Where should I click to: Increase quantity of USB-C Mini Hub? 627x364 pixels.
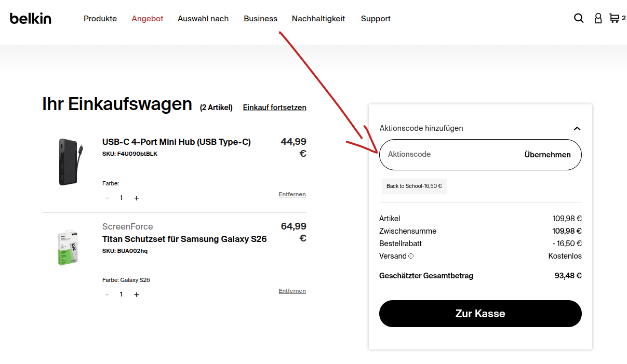click(x=137, y=198)
